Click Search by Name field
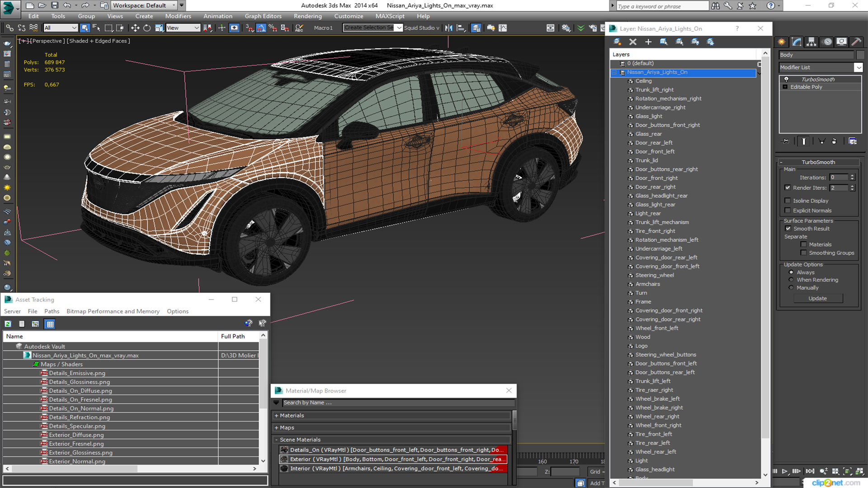 [398, 403]
